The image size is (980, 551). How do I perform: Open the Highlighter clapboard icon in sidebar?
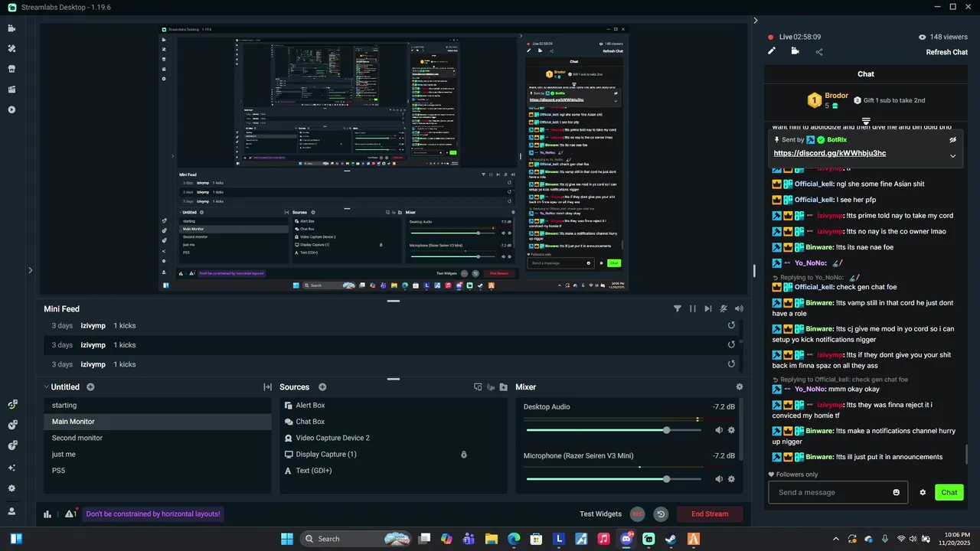[11, 90]
